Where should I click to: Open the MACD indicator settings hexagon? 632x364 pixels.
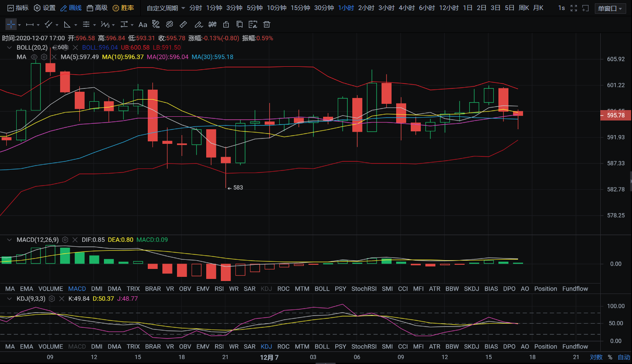pos(65,240)
